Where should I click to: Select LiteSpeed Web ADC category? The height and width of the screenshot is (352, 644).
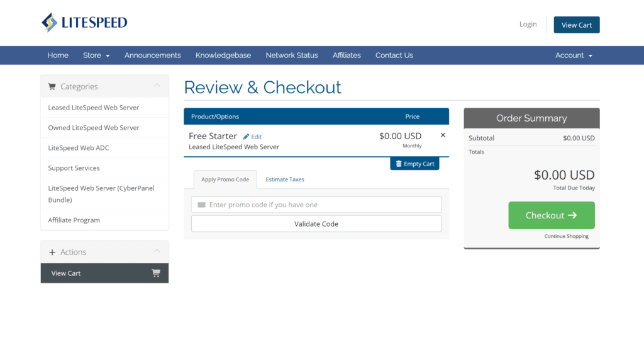click(x=104, y=147)
